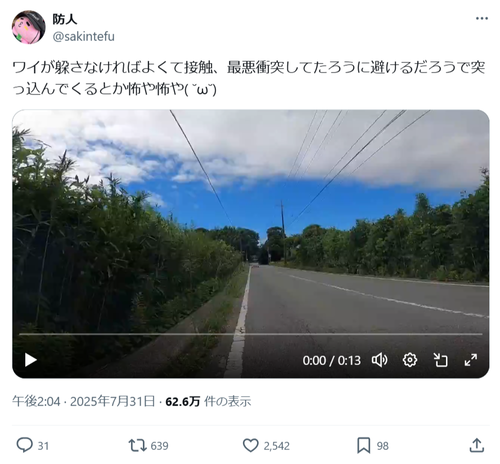Seek along the video progress bar
The image size is (500, 464).
[251, 334]
